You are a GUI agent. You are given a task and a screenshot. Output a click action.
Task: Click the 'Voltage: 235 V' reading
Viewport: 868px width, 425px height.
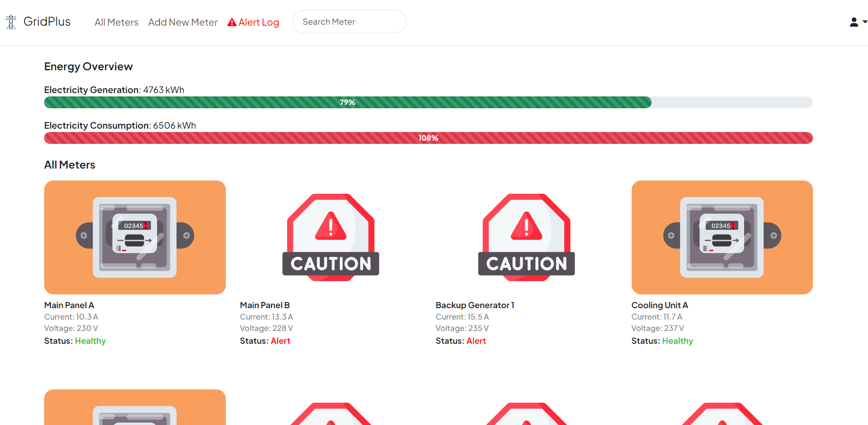click(462, 328)
